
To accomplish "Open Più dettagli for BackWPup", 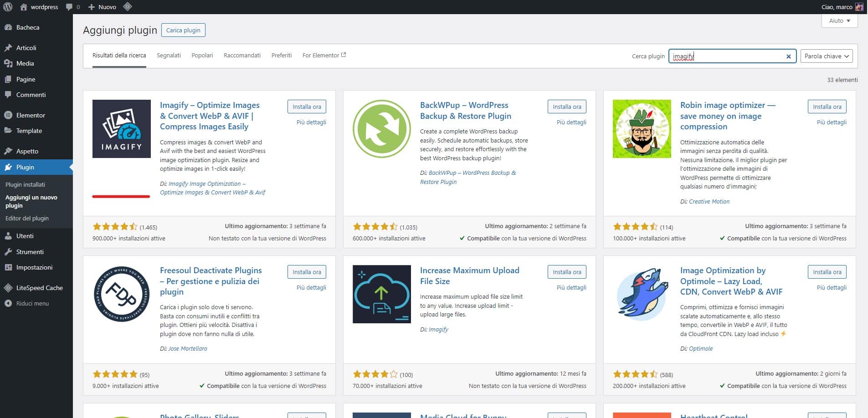I will 571,122.
